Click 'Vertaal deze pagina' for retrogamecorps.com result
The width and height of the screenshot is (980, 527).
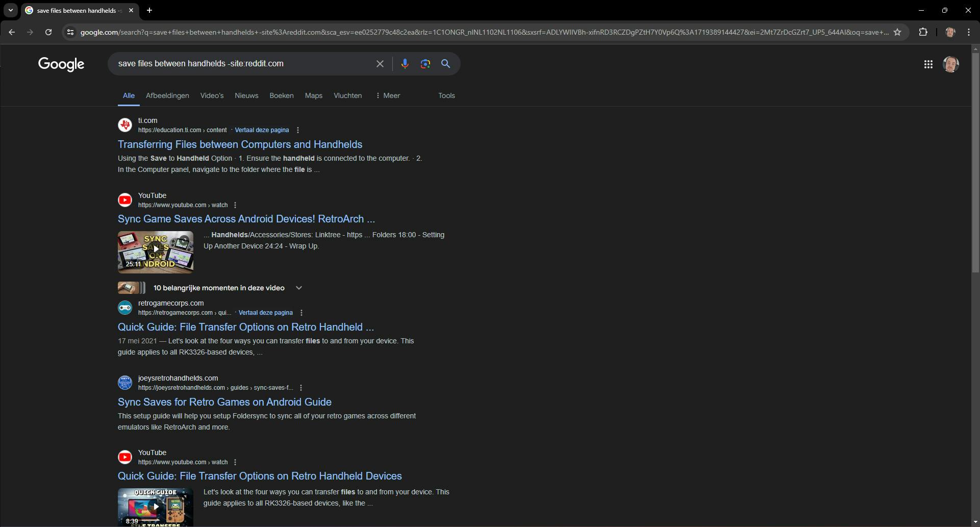(266, 313)
